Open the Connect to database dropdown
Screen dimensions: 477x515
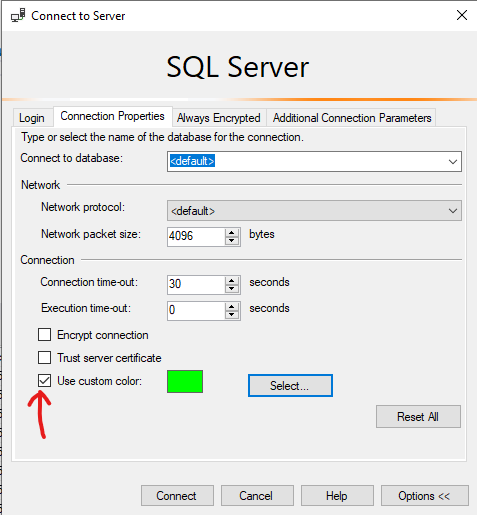pos(452,162)
